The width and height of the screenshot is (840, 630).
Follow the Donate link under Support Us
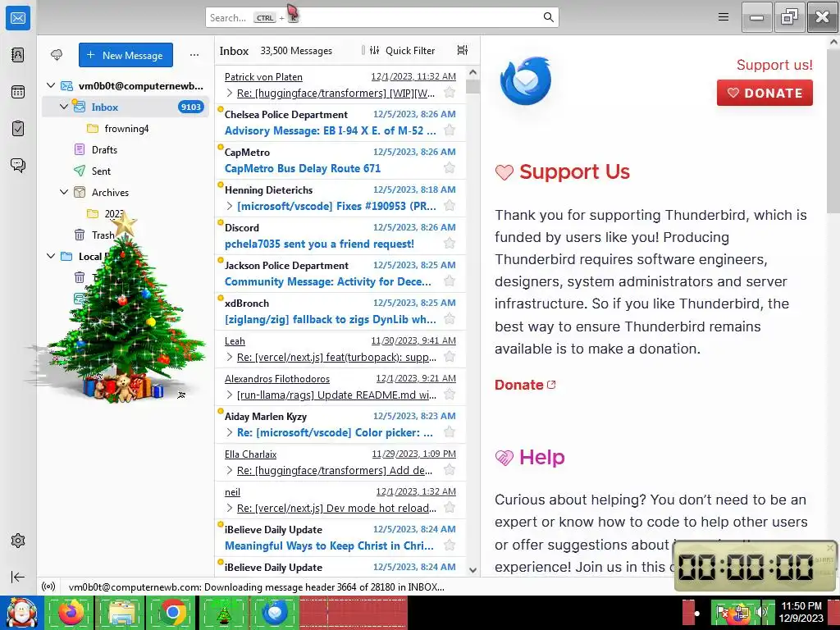tap(524, 385)
